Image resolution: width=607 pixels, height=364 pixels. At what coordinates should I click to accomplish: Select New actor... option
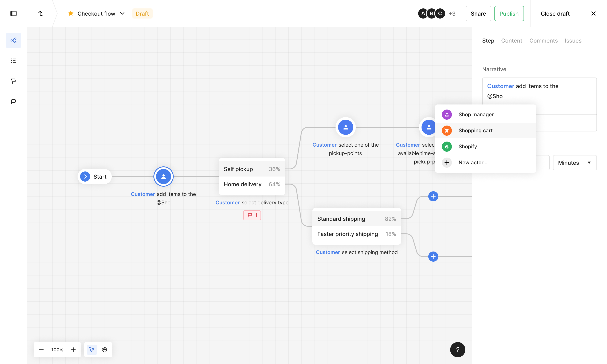coord(473,163)
